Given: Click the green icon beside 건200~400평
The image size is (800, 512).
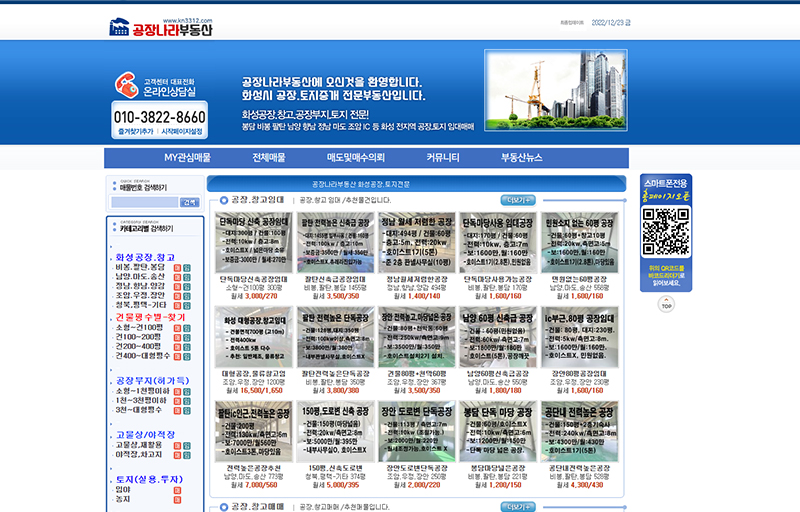Looking at the screenshot, I should pos(187,347).
